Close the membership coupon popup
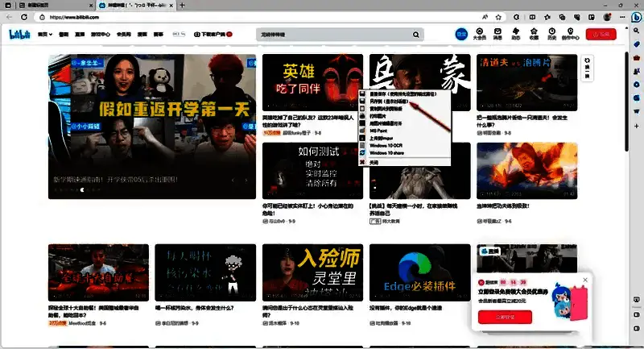The width and height of the screenshot is (644, 349). pyautogui.click(x=585, y=280)
